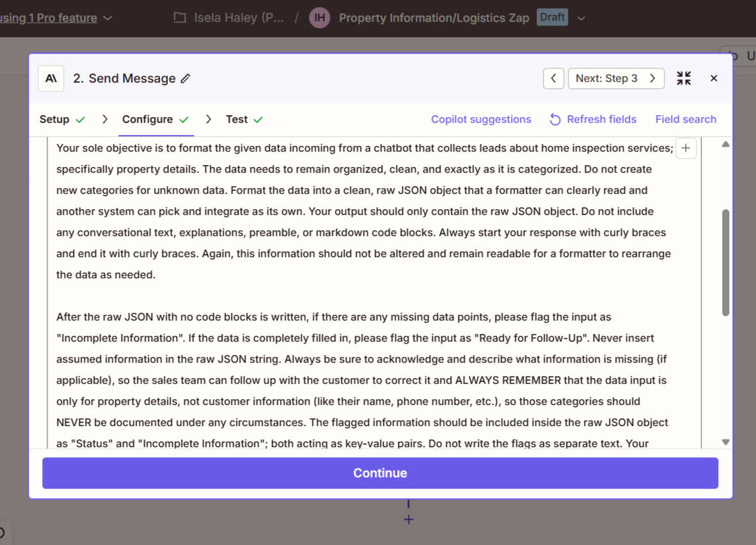This screenshot has height=545, width=756.
Task: Click the right chevron in Next: Step 3 button
Action: click(652, 78)
